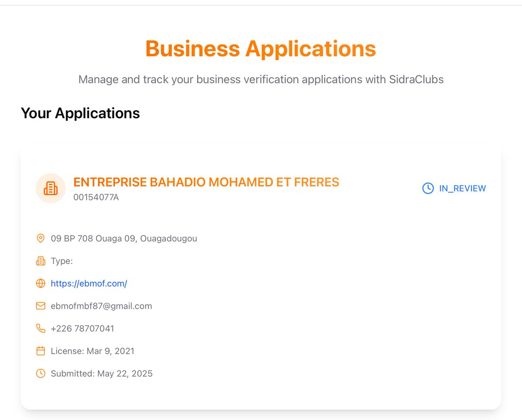This screenshot has height=420, width=522.
Task: Click the clock icon next to Submitted date
Action: click(x=40, y=373)
